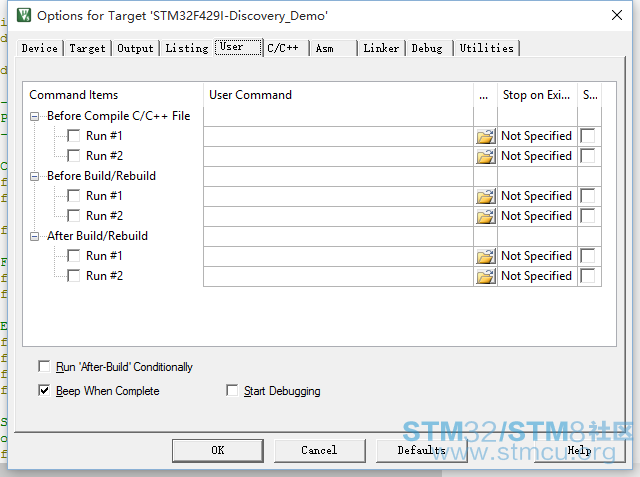Open the Utilities tab
The image size is (640, 477).
(x=487, y=49)
